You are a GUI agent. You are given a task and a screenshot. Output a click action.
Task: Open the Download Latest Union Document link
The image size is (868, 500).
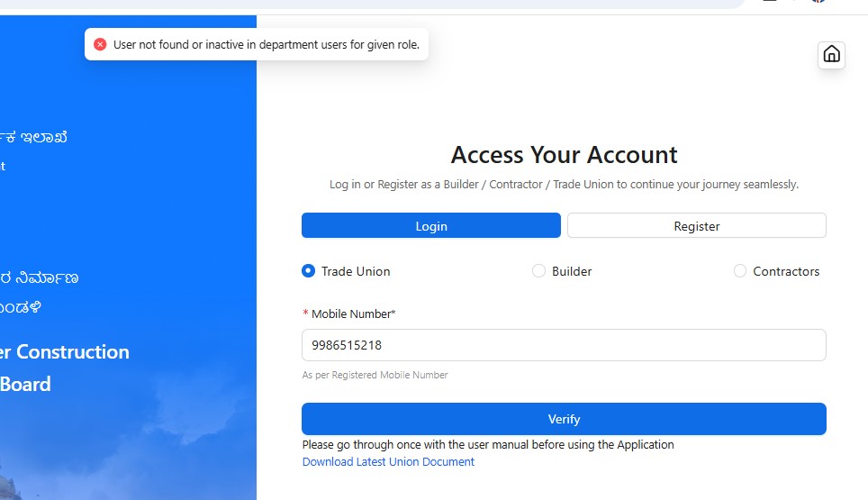coord(388,462)
